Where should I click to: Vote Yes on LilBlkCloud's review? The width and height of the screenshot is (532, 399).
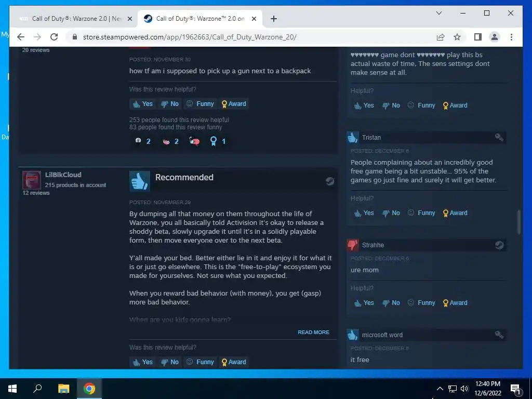point(143,362)
